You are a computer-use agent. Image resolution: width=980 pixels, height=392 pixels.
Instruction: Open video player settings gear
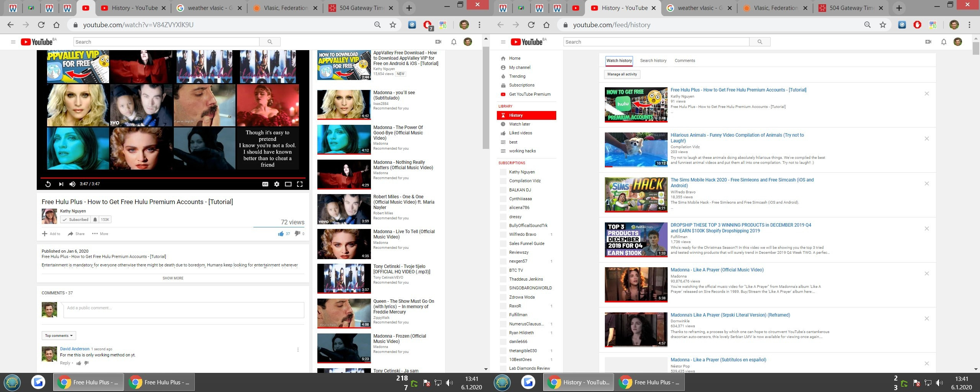click(277, 184)
